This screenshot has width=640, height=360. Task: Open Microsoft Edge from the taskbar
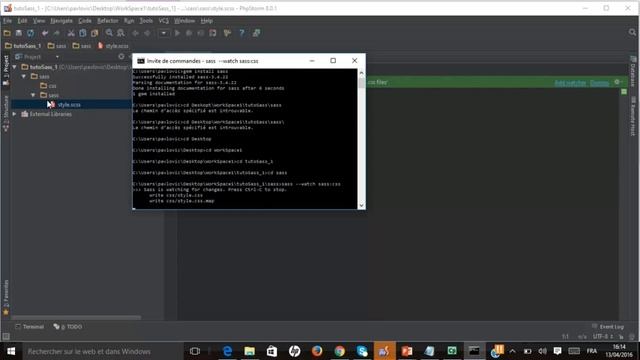pyautogui.click(x=227, y=351)
